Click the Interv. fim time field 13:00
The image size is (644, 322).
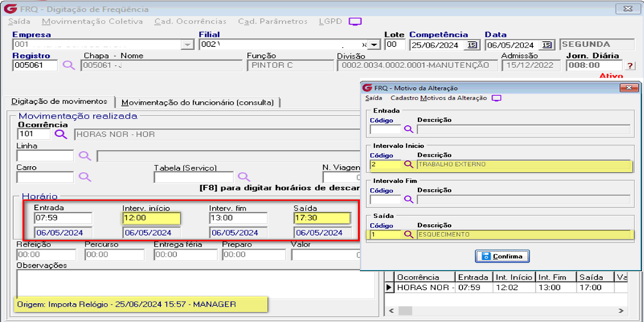(238, 218)
